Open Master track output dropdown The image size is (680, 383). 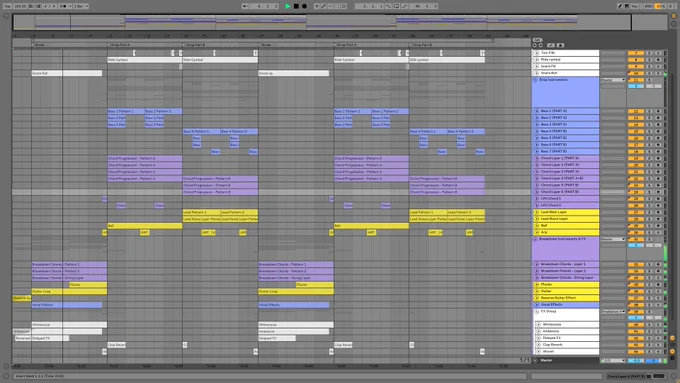(613, 360)
